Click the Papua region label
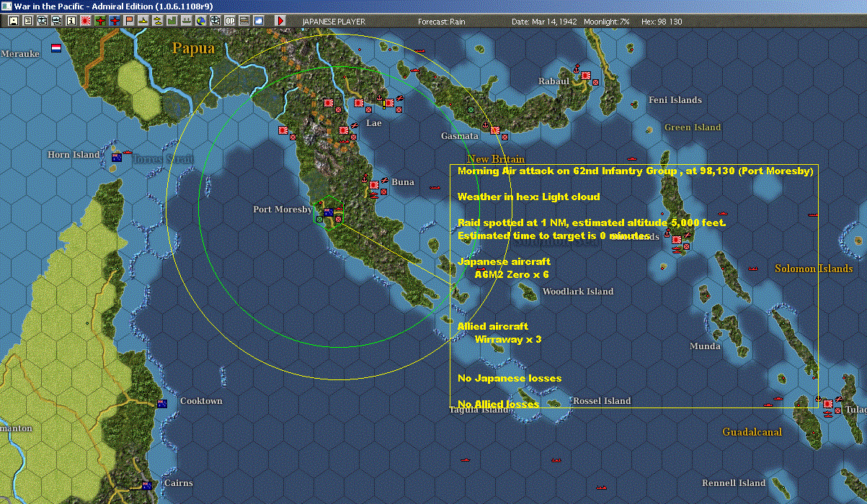This screenshot has height=504, width=867. click(193, 48)
